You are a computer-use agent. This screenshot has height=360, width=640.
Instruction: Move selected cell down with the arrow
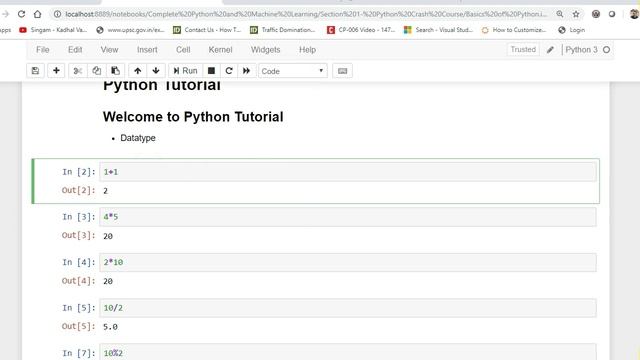(x=156, y=71)
